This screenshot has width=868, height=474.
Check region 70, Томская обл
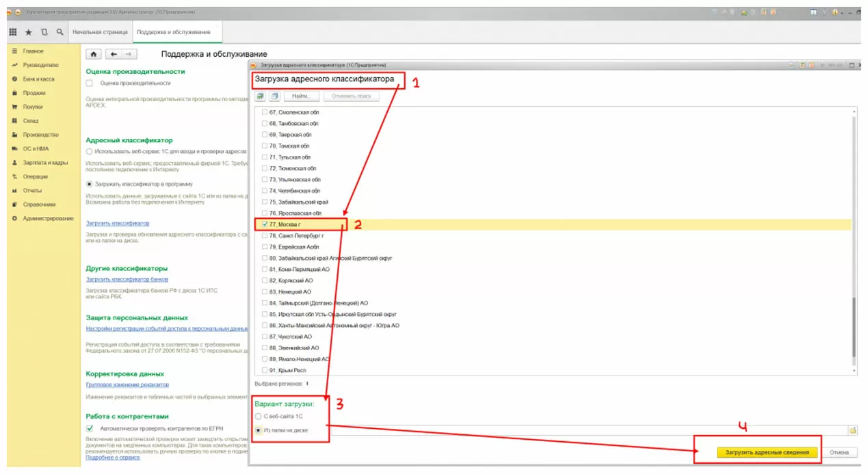point(265,146)
